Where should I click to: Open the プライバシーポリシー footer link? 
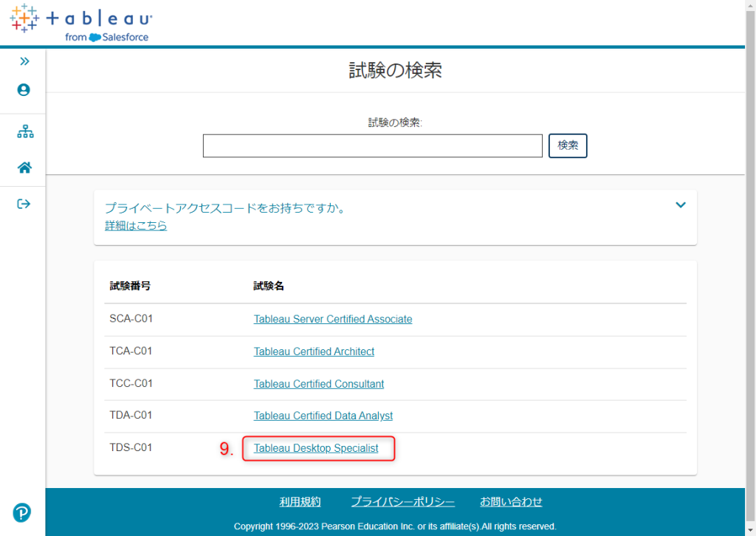point(402,502)
